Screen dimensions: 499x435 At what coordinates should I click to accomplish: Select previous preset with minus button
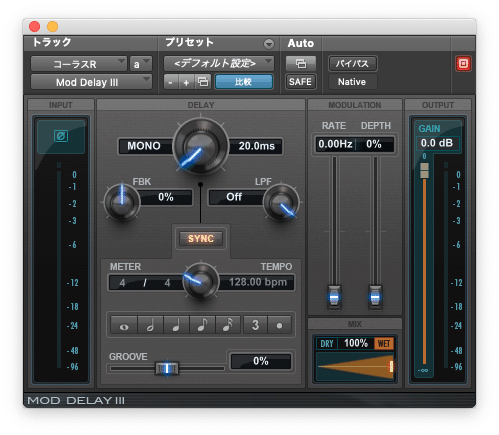click(x=171, y=82)
